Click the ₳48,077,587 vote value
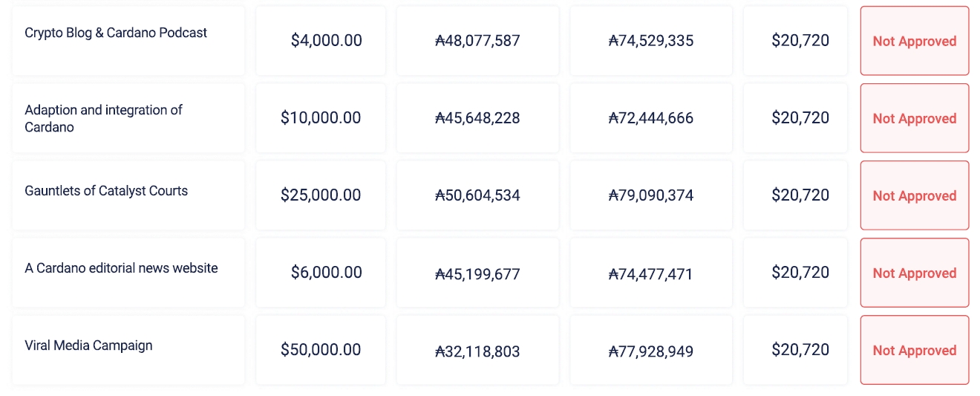 click(x=477, y=41)
